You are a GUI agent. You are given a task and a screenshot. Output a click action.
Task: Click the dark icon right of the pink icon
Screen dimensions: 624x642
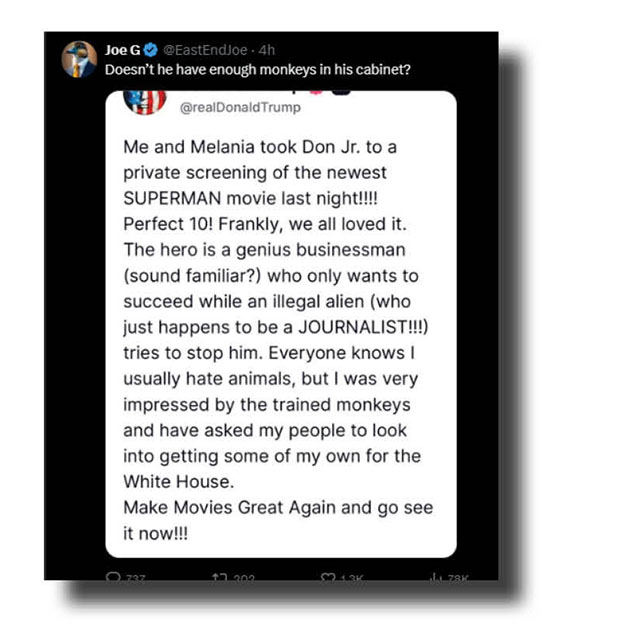[x=339, y=92]
